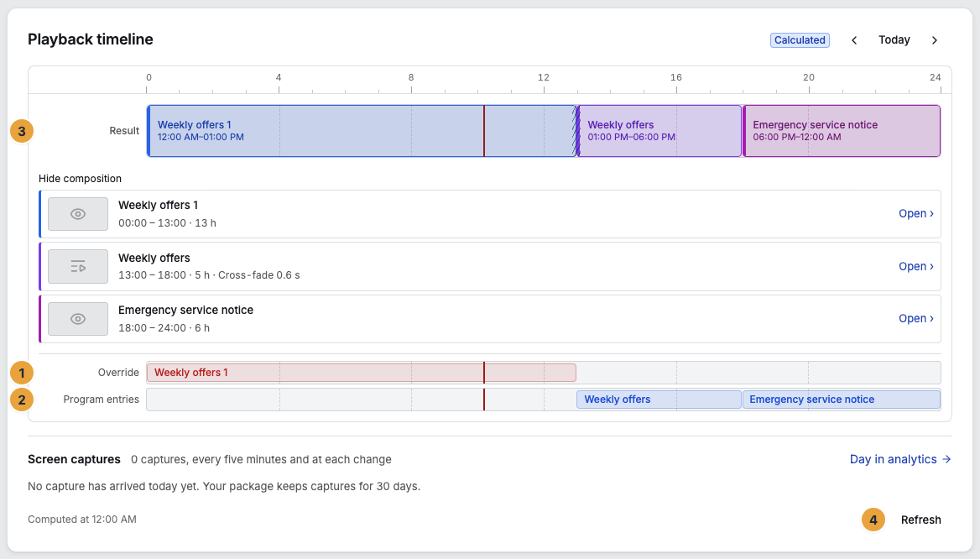Click Weekly offers 1 title in composition list
The height and width of the screenshot is (559, 980).
click(x=158, y=205)
